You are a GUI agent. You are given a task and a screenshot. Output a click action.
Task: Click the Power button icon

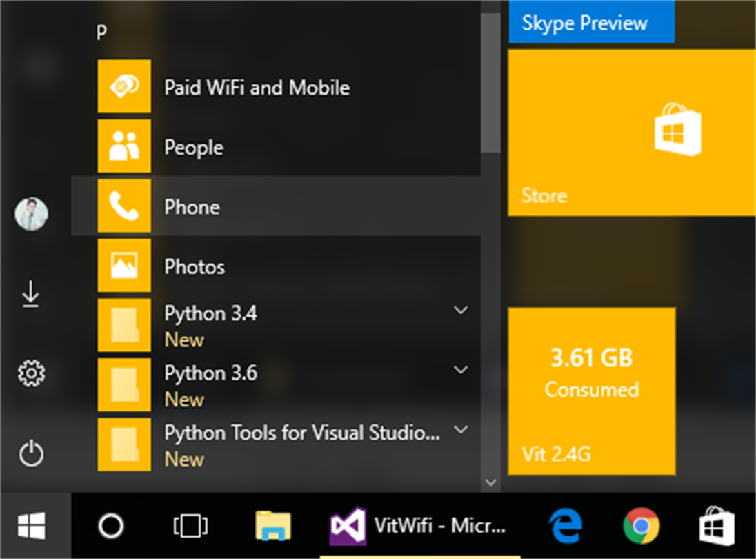tap(31, 453)
